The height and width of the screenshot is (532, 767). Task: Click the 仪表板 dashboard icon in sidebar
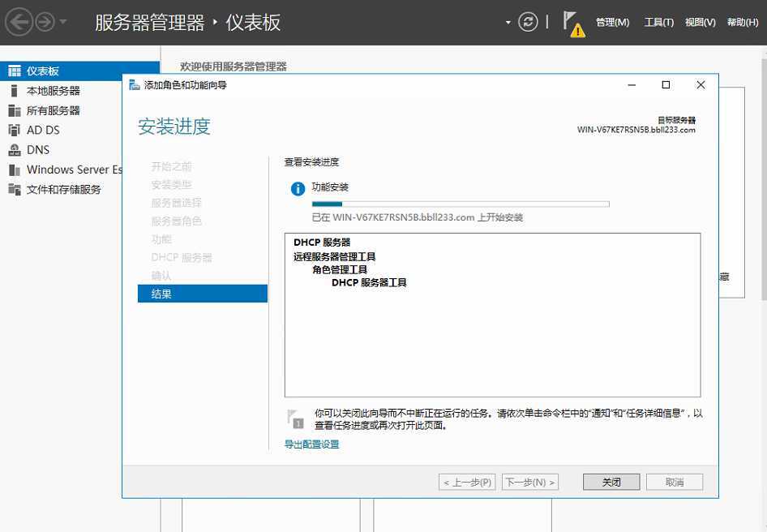(15, 71)
